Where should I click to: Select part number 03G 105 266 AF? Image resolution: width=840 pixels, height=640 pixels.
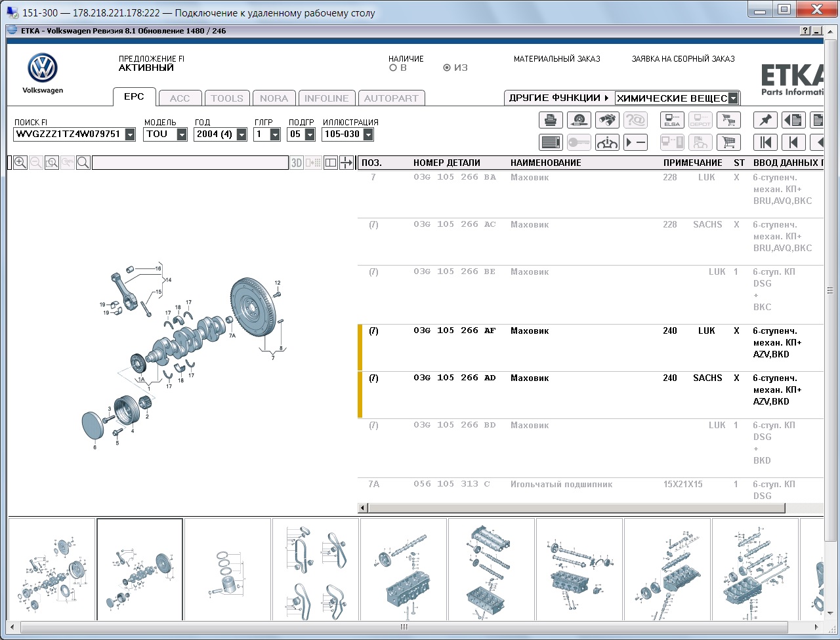455,331
